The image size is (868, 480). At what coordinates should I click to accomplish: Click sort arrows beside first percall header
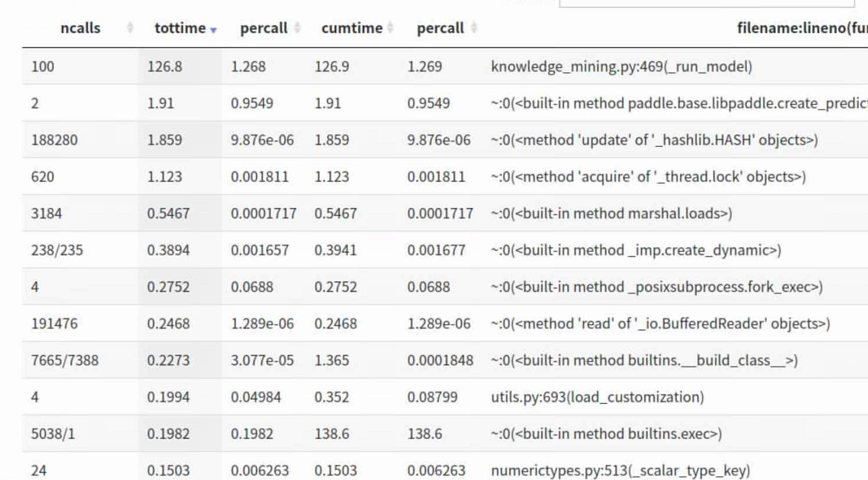[x=297, y=28]
